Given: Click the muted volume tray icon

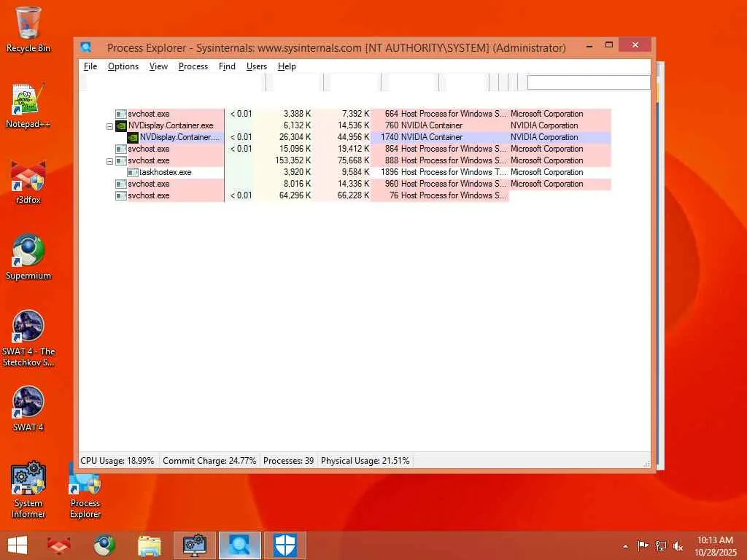Looking at the screenshot, I should pyautogui.click(x=678, y=545).
